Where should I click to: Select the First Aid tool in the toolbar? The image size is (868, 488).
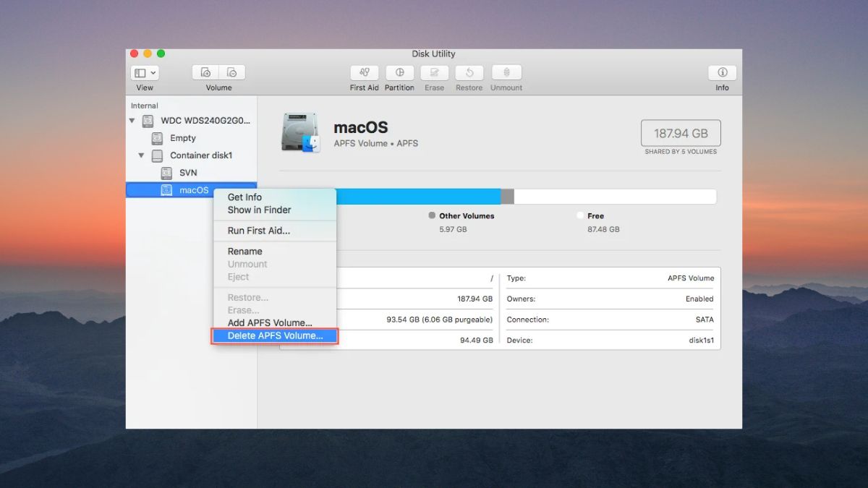tap(364, 72)
